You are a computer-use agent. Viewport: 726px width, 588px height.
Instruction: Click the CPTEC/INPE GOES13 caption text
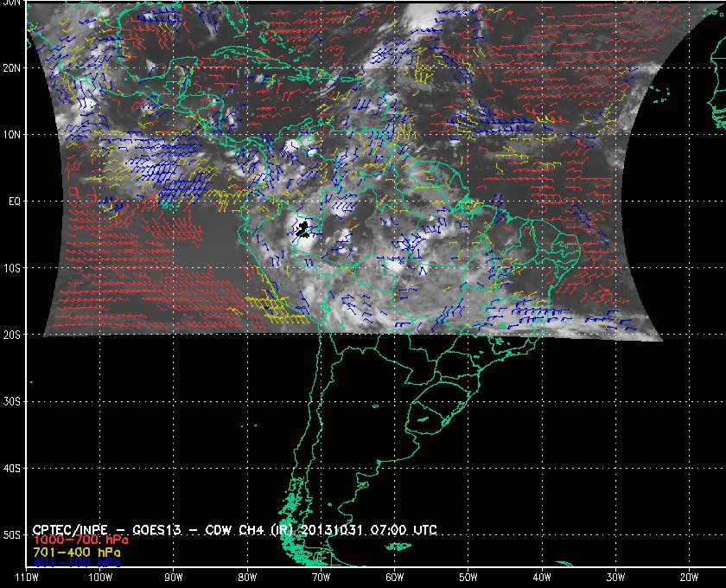tap(234, 529)
